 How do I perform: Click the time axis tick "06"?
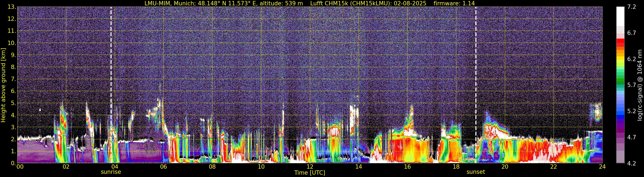click(164, 167)
